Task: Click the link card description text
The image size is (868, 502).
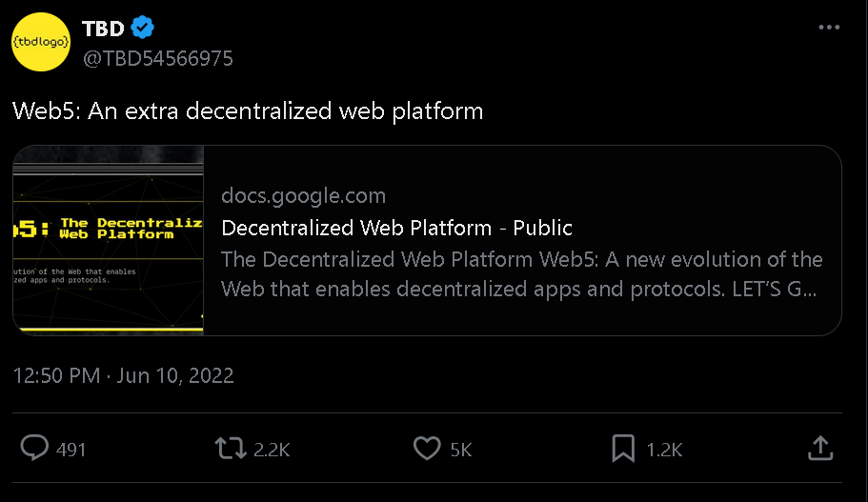Action: (521, 273)
